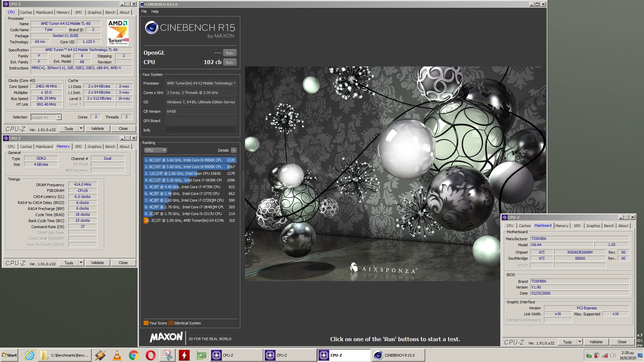Open Google Chrome from the taskbar
The image size is (644, 362).
134,355
